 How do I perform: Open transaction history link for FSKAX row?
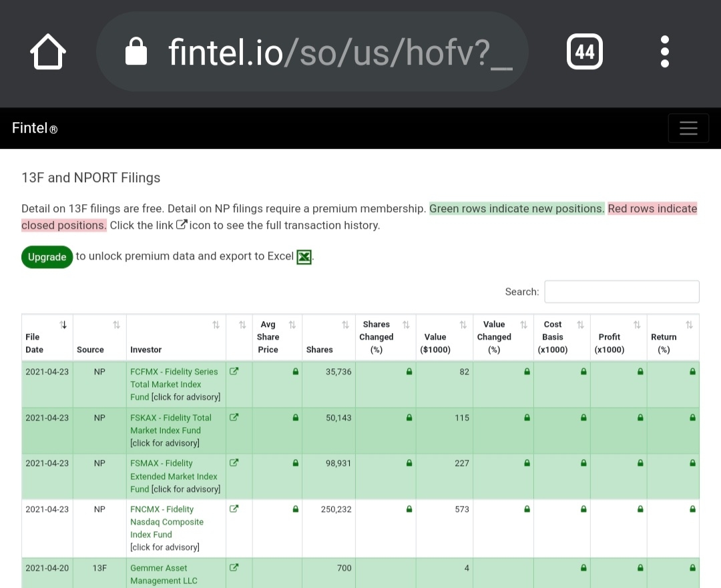[x=234, y=417]
